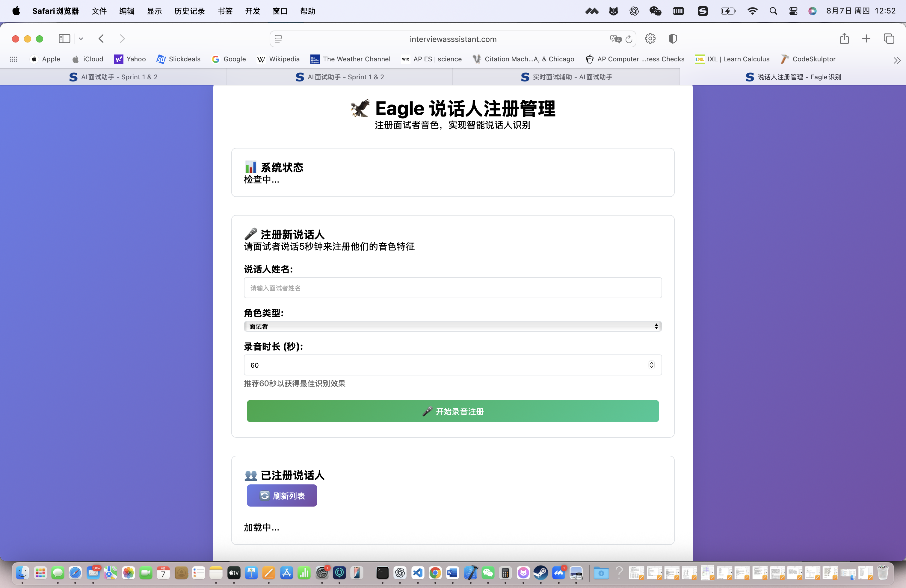Click the 说话人姓名 name input field

point(453,288)
